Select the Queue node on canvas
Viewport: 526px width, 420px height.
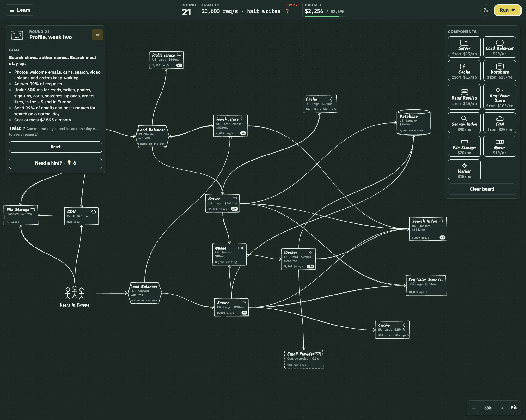(x=229, y=254)
